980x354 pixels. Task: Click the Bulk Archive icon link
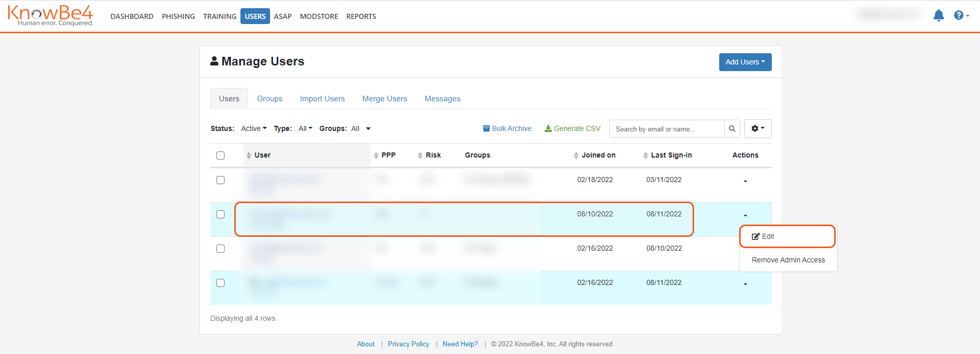click(x=507, y=128)
